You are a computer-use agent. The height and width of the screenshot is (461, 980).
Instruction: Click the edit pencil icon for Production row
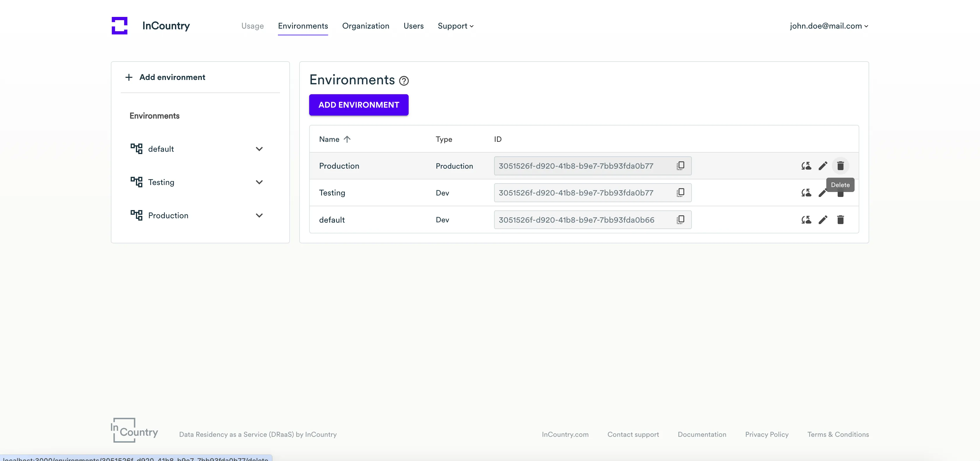coord(823,166)
